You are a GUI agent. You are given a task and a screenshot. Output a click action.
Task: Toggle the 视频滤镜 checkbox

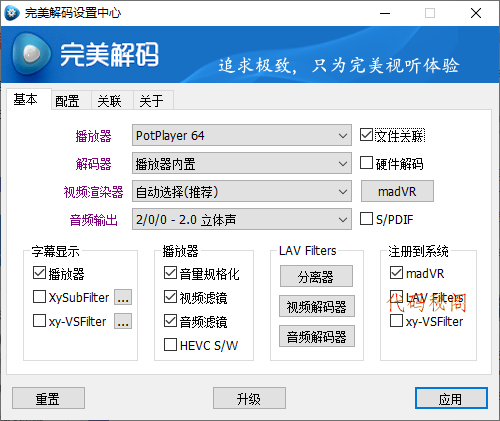click(x=170, y=297)
